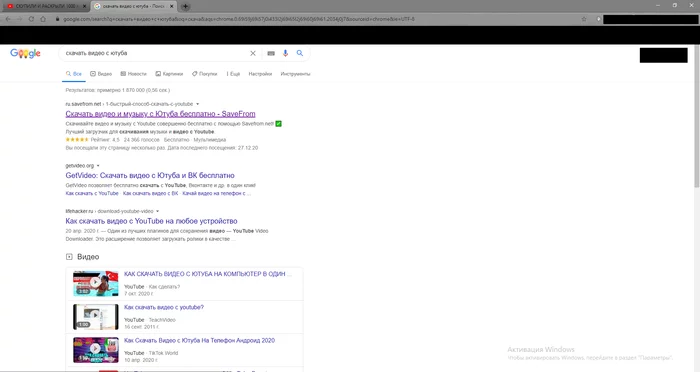Close the YouTube tab
This screenshot has height=372, width=700.
click(x=84, y=6)
